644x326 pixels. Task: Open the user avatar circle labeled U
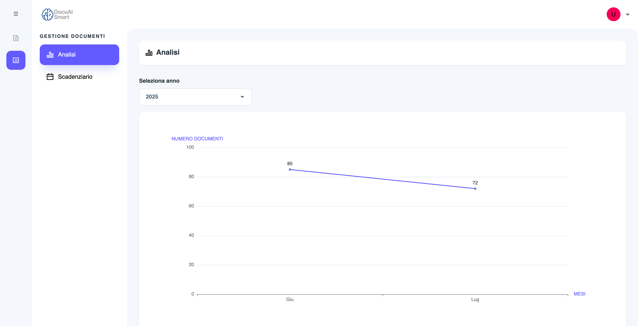[x=613, y=14]
